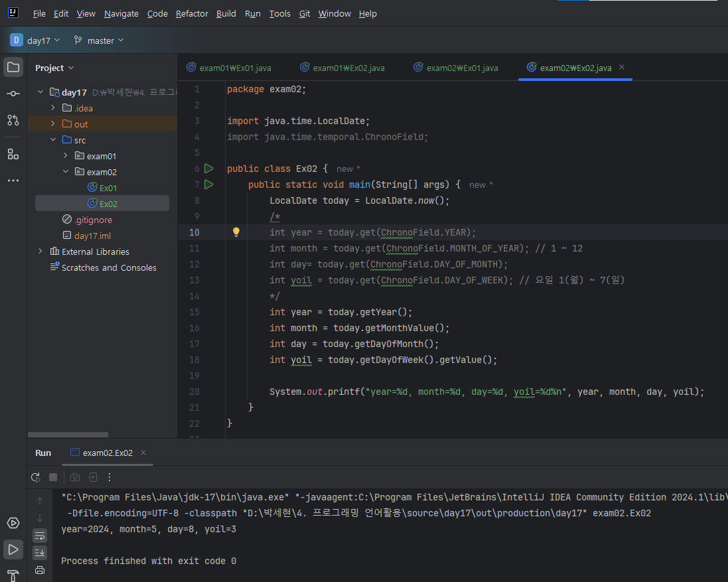The image size is (728, 582).
Task: Click the Rerun icon in Run panel
Action: click(x=36, y=477)
